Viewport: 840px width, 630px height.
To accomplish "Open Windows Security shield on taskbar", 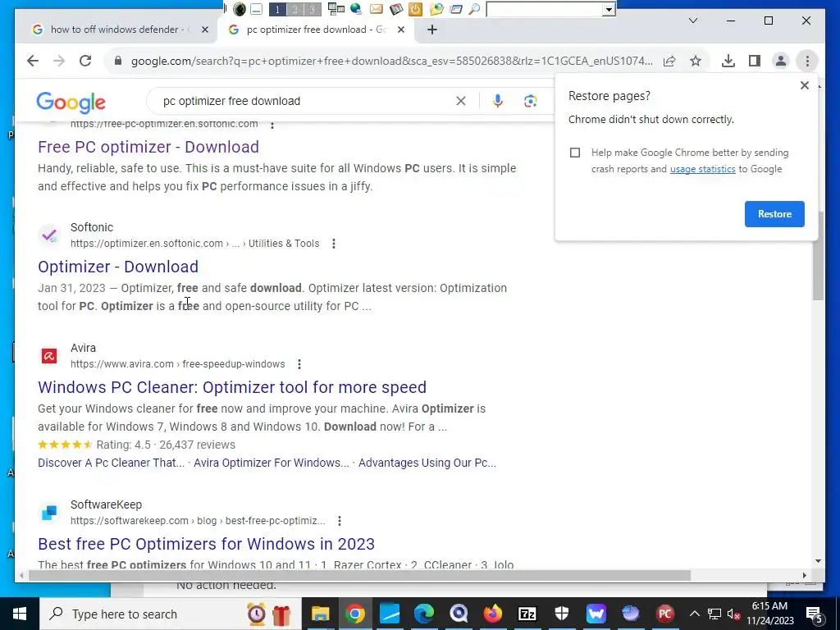I will pyautogui.click(x=561, y=614).
